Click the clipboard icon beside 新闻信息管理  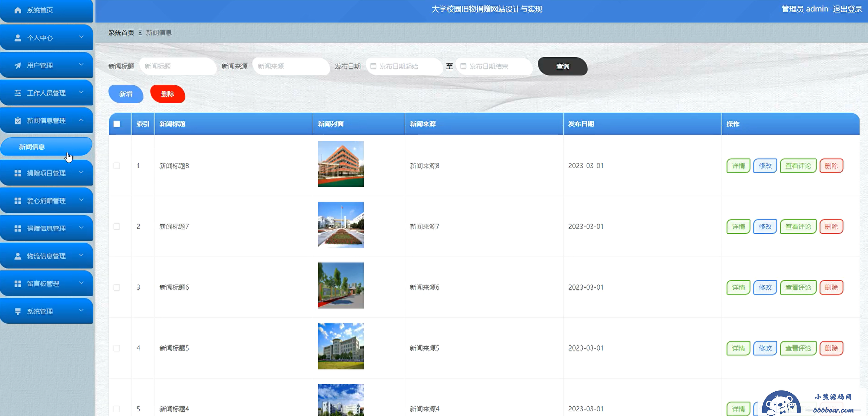coord(18,121)
